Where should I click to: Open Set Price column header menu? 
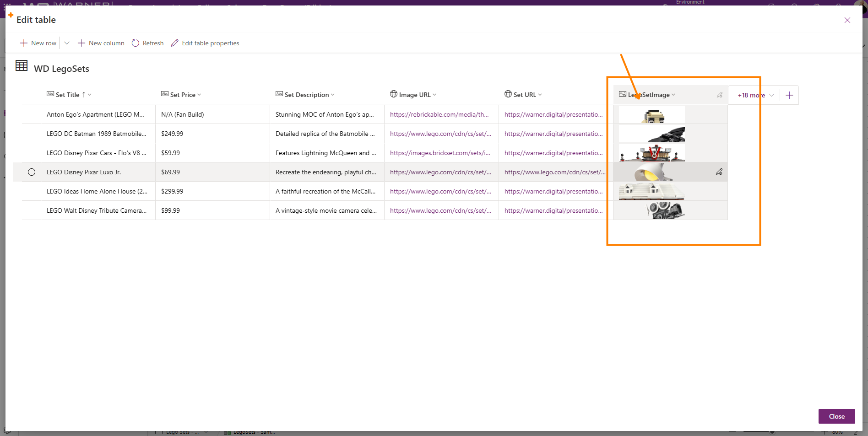tap(199, 95)
